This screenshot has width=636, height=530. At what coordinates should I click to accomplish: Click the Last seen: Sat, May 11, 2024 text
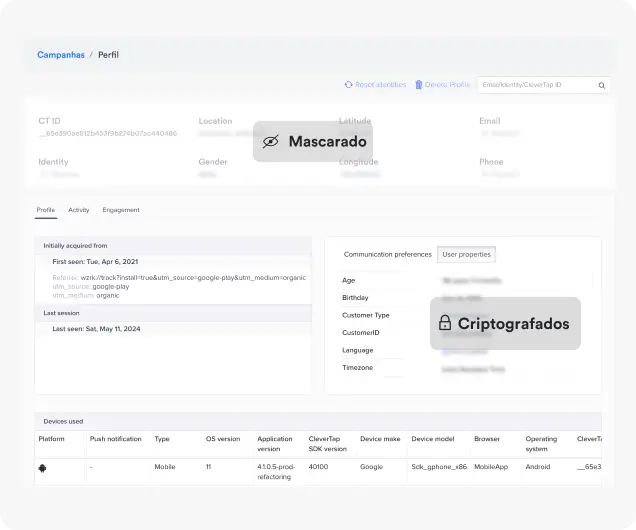pyautogui.click(x=97, y=329)
